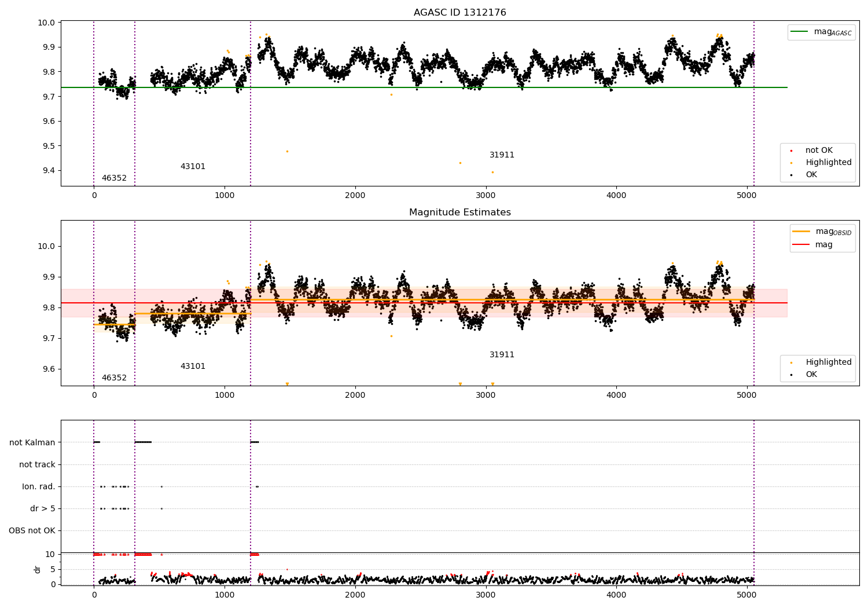Screen dimensions: 868x608
Task: Click the red line sample beside 'mag' legend entry
Action: [801, 245]
